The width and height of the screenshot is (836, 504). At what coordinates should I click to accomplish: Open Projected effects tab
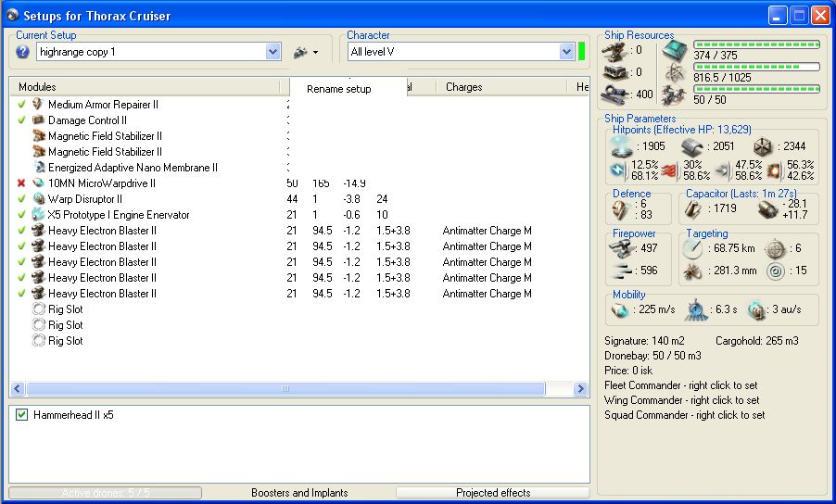(x=493, y=493)
